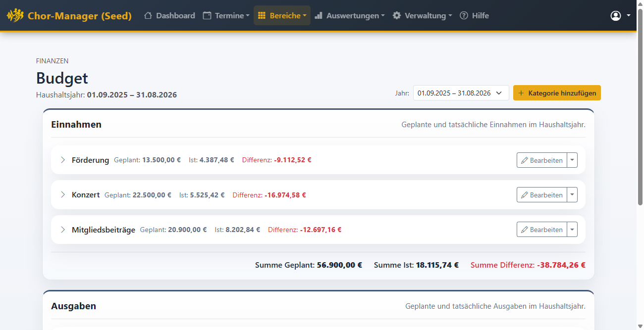
Task: Click the Förderung category name
Action: click(90, 160)
